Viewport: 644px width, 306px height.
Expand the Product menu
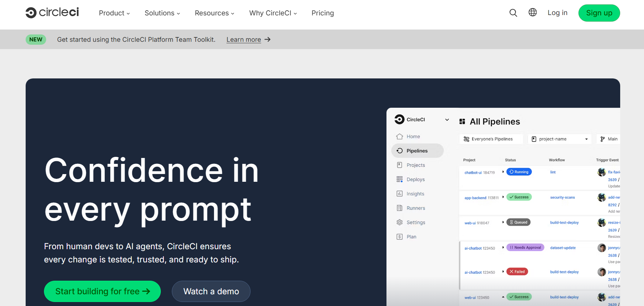(114, 13)
